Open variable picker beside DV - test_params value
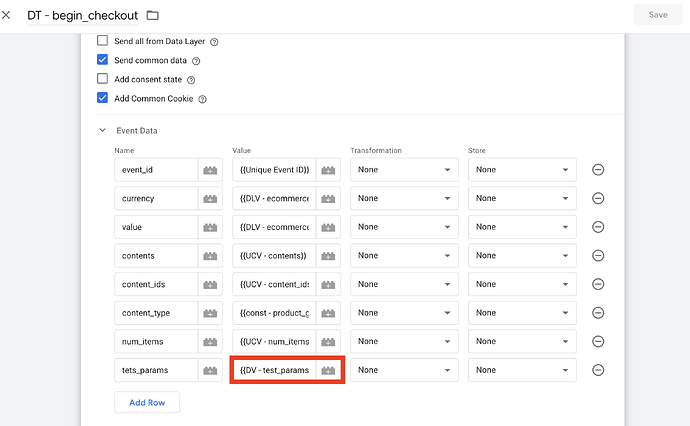 coord(328,370)
